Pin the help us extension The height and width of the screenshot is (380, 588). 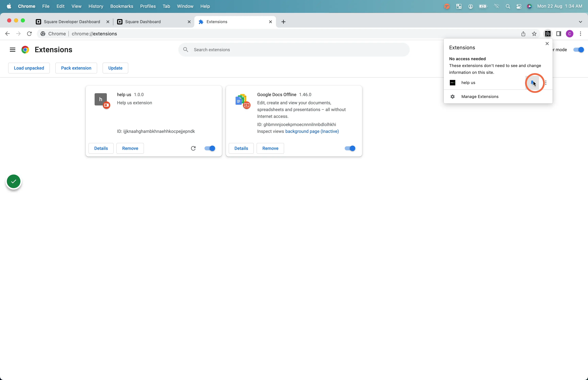tap(532, 83)
